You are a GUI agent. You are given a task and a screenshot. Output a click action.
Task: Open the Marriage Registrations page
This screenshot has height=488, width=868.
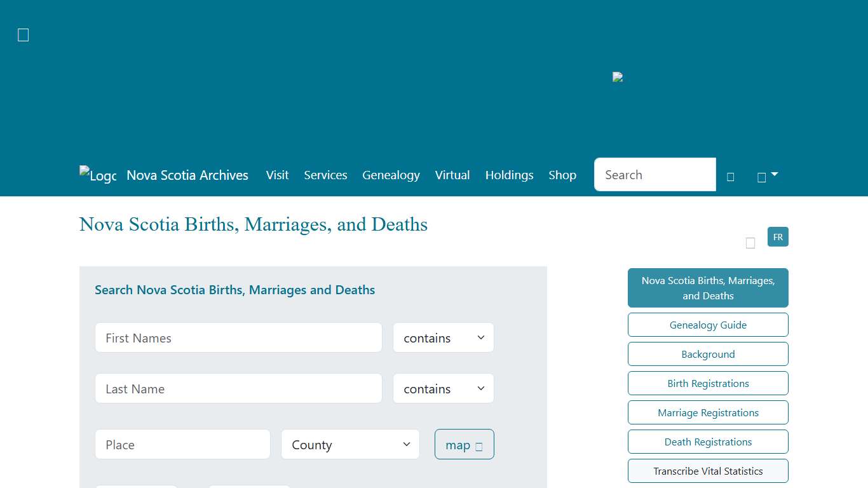[708, 412]
